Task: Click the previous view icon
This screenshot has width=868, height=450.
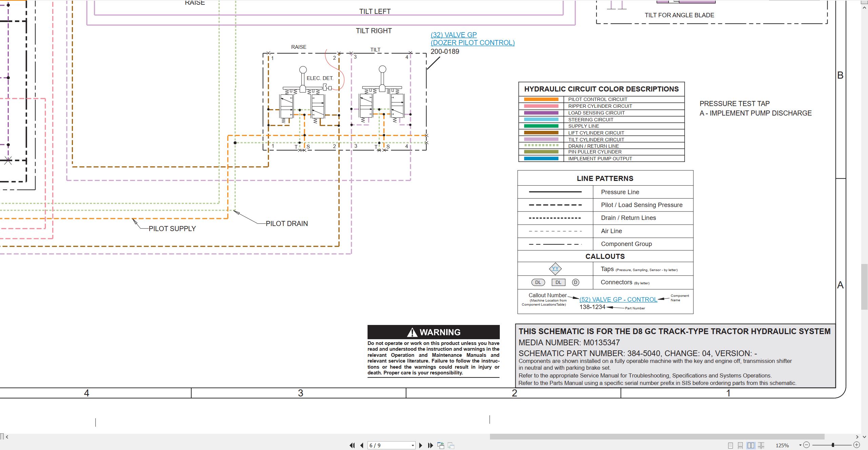Action: point(441,445)
